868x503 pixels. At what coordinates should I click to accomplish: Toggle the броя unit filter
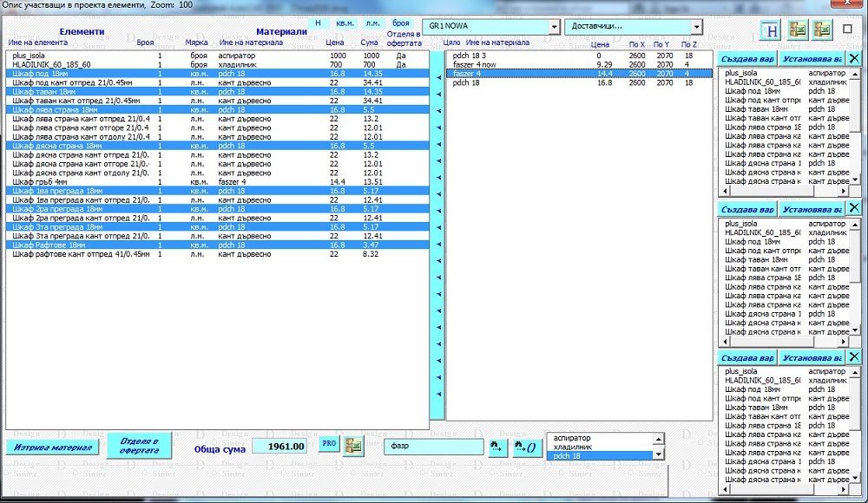[401, 23]
